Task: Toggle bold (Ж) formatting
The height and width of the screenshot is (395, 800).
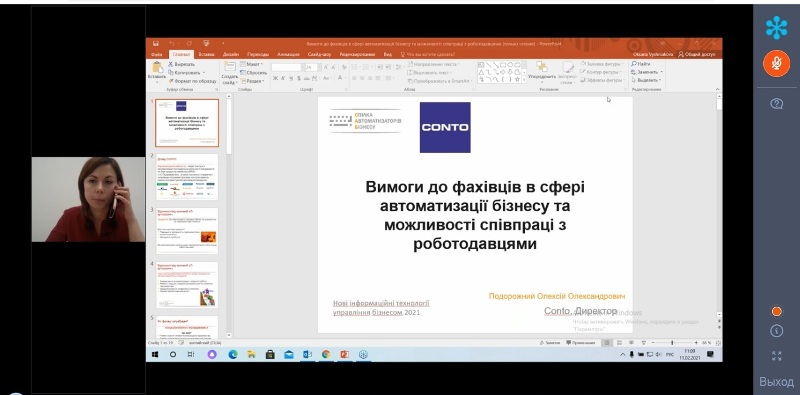Action: click(276, 78)
